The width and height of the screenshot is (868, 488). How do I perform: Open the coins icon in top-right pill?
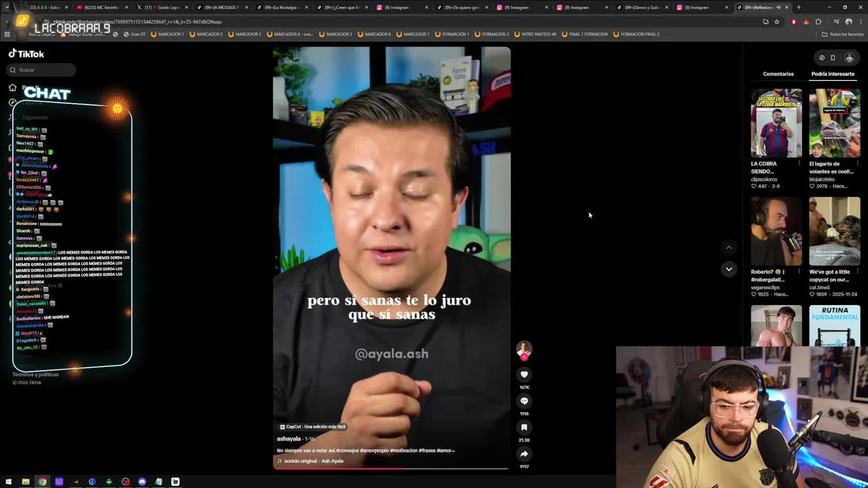(822, 58)
